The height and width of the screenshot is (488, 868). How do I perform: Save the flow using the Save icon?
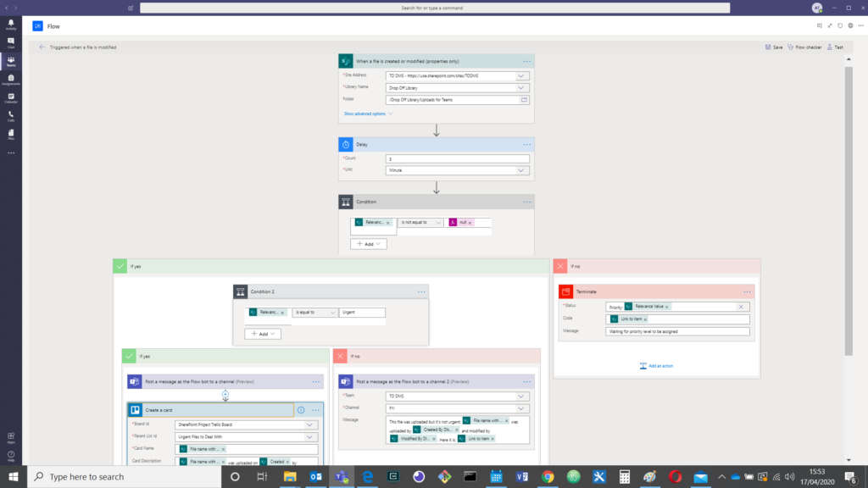point(774,47)
